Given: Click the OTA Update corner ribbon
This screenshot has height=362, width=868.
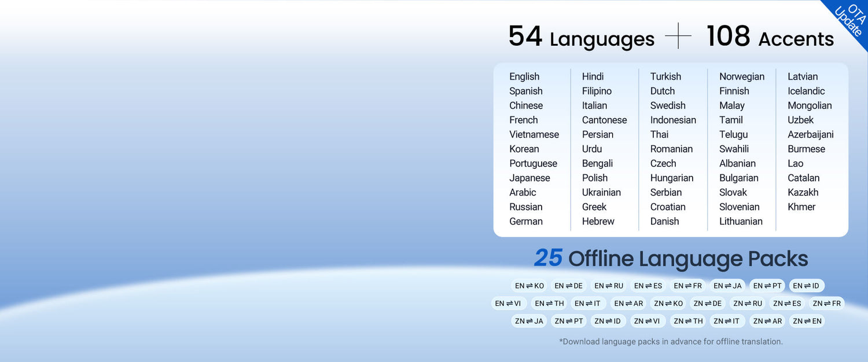Looking at the screenshot, I should coord(849,21).
